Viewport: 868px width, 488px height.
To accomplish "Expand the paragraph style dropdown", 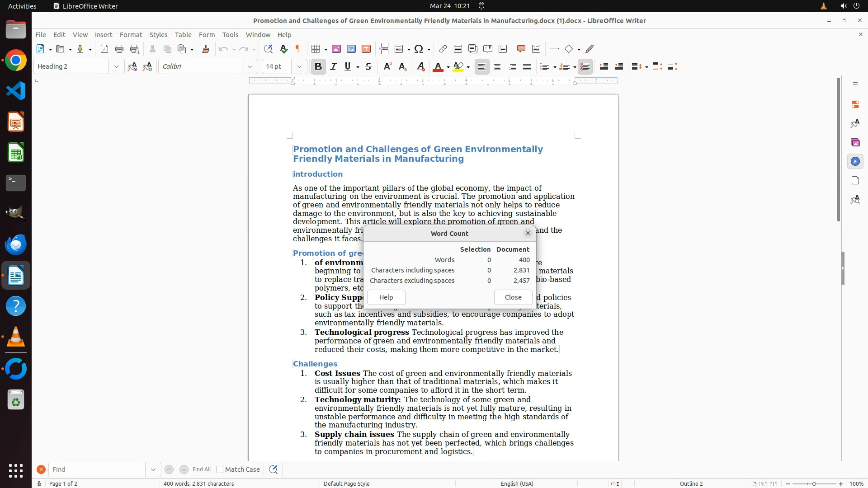I will [x=116, y=66].
